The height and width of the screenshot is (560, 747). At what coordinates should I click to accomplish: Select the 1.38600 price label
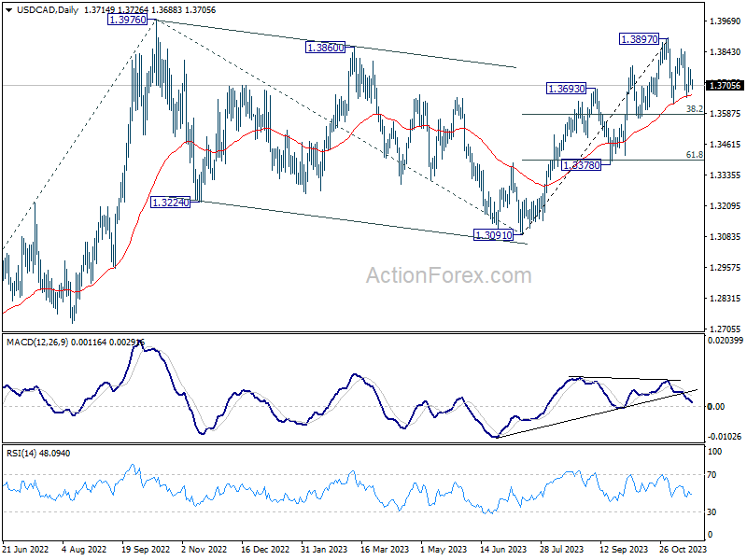325,48
